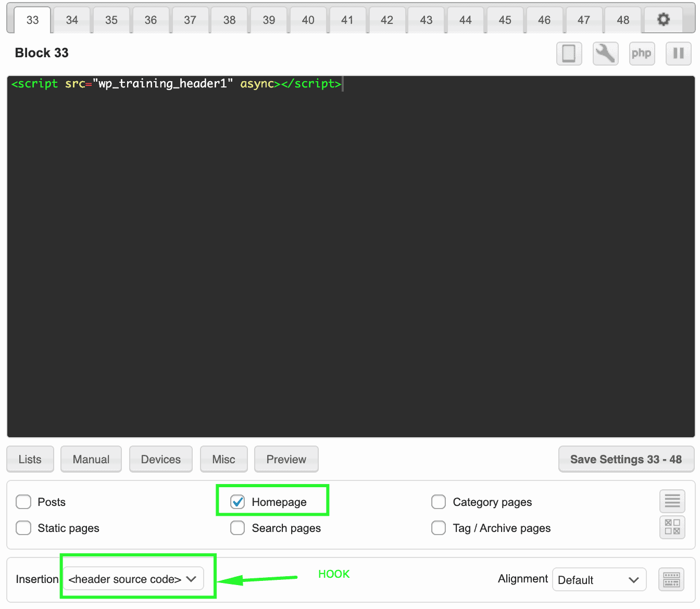
Task: Switch to block tab 35
Action: point(111,20)
